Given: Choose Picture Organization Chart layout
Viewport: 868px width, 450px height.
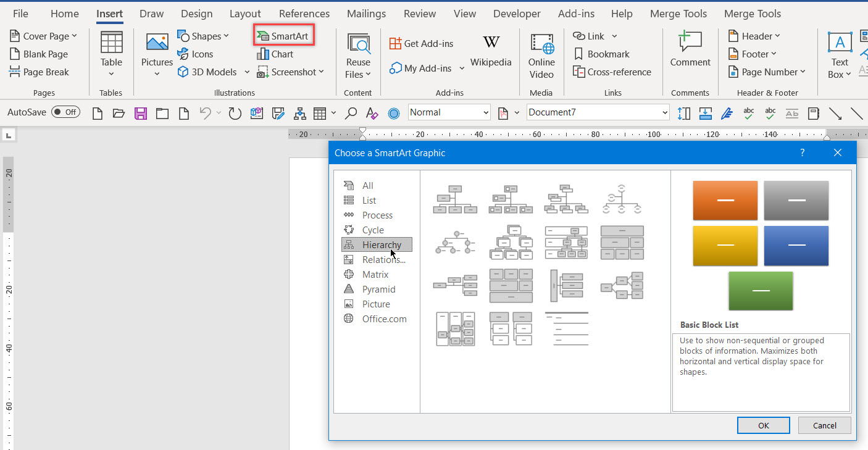Looking at the screenshot, I should click(x=511, y=199).
